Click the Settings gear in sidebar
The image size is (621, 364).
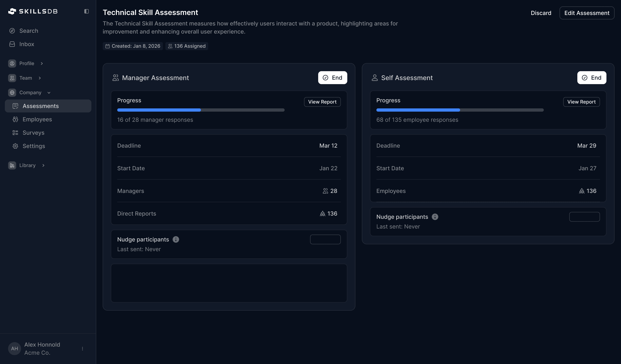pos(15,146)
